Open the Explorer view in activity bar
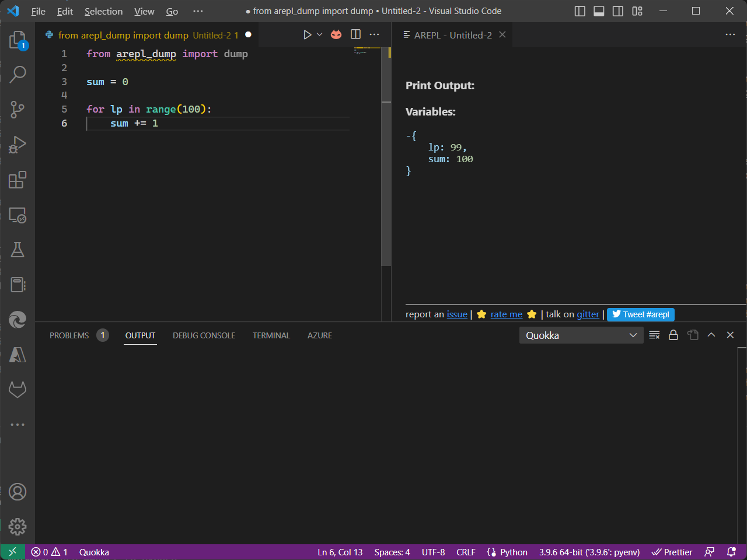747x560 pixels. click(x=18, y=40)
